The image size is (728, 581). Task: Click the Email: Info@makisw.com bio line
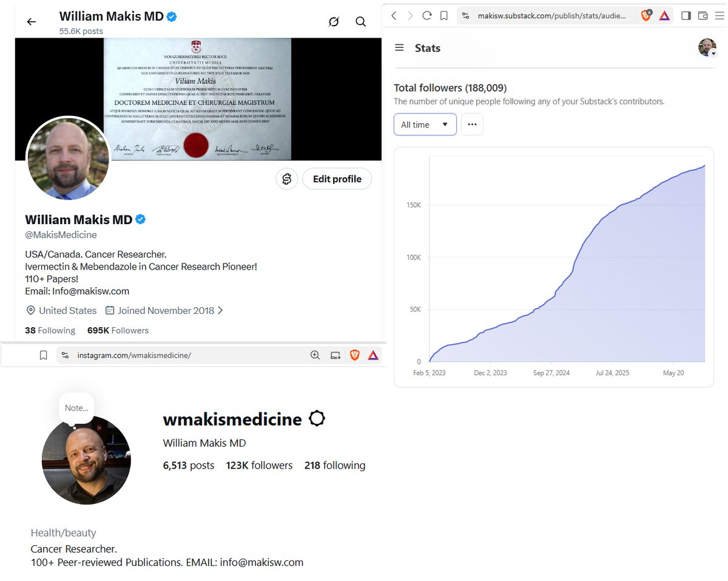[x=77, y=291]
